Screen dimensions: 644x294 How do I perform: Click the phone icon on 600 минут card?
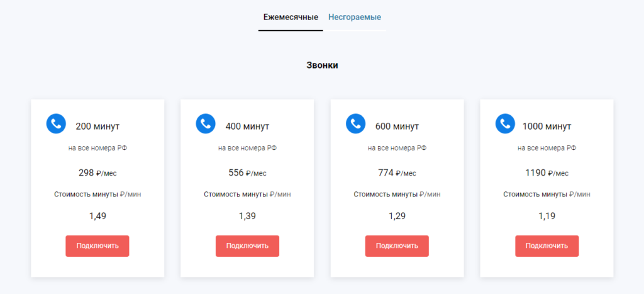coord(355,123)
